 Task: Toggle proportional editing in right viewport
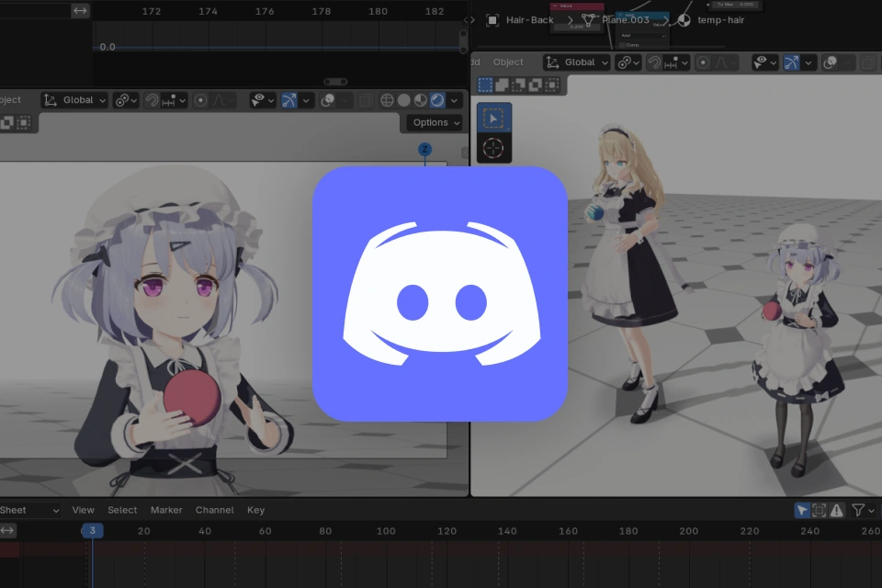tap(703, 62)
